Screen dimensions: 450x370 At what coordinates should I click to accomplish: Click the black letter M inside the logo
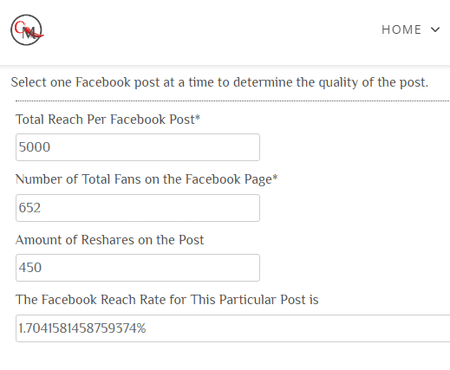tap(29, 33)
